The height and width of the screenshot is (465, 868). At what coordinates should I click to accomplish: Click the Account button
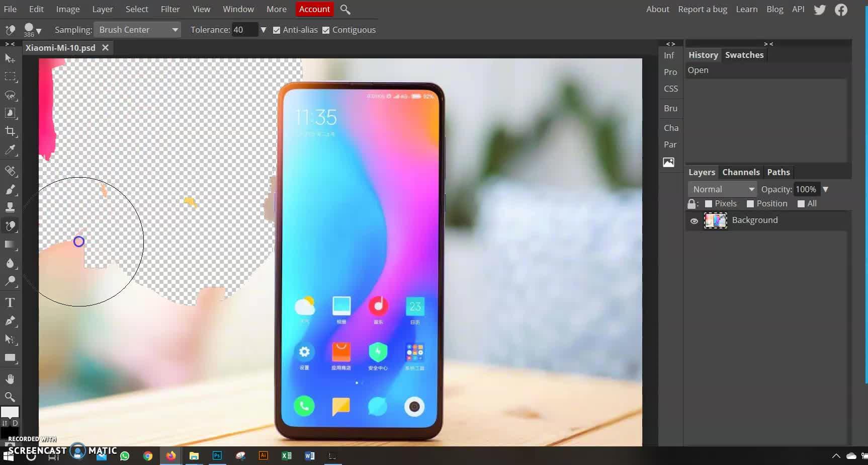(x=314, y=9)
